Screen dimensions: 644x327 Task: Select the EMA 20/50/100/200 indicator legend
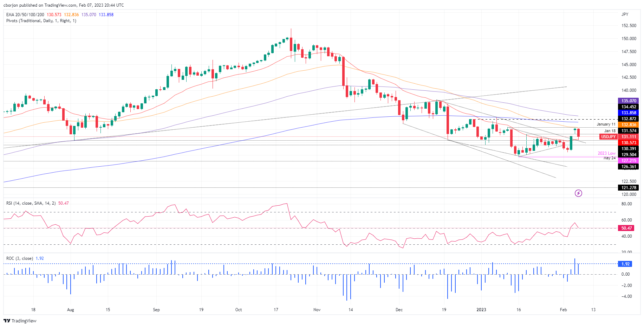(25, 15)
